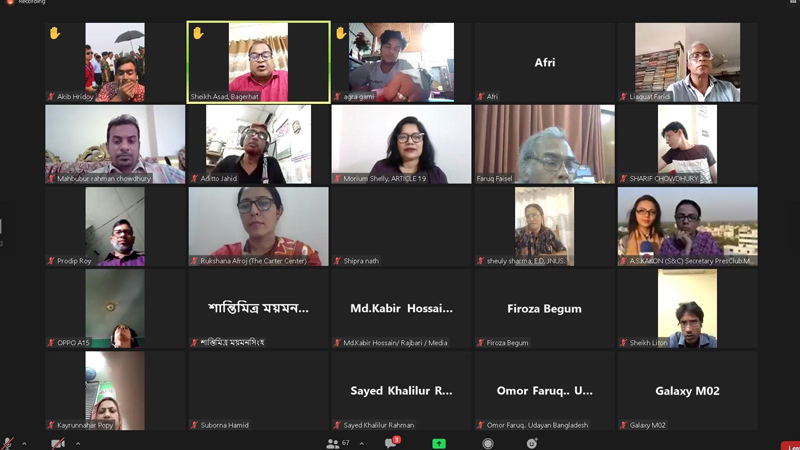Viewport: 800px width, 450px height.
Task: Click the Recording indicator at the top
Action: [x=26, y=2]
